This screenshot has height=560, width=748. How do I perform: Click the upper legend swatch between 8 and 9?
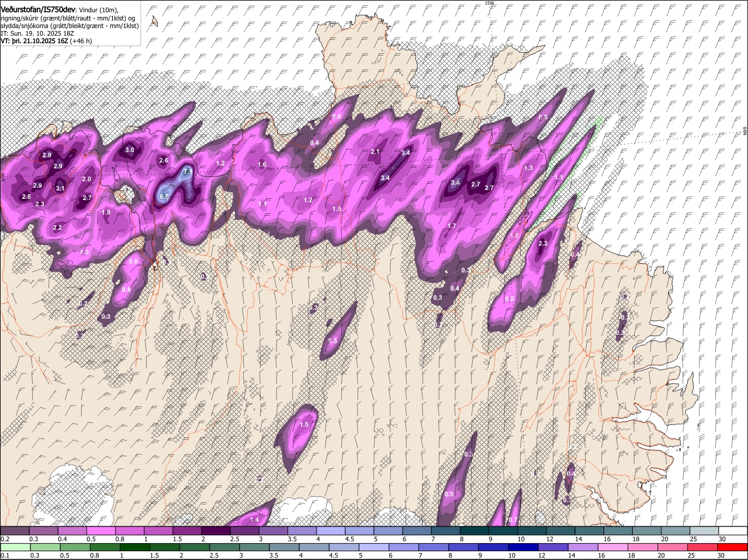coord(475,531)
